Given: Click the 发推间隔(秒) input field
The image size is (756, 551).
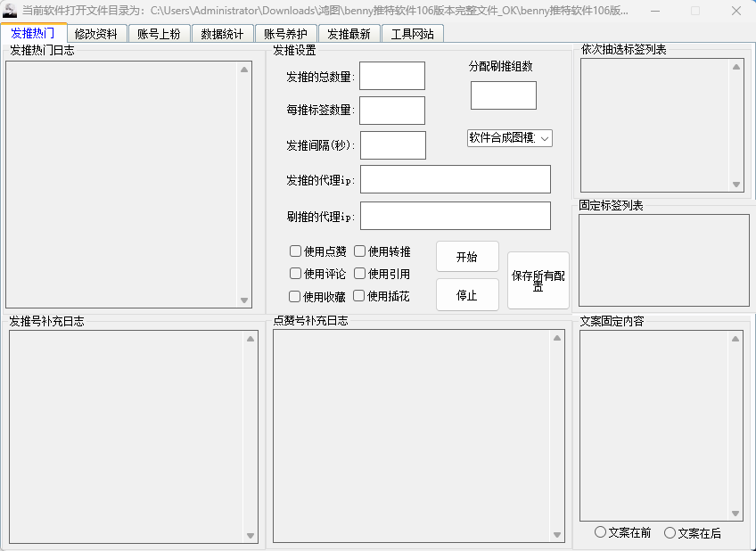Looking at the screenshot, I should (393, 145).
